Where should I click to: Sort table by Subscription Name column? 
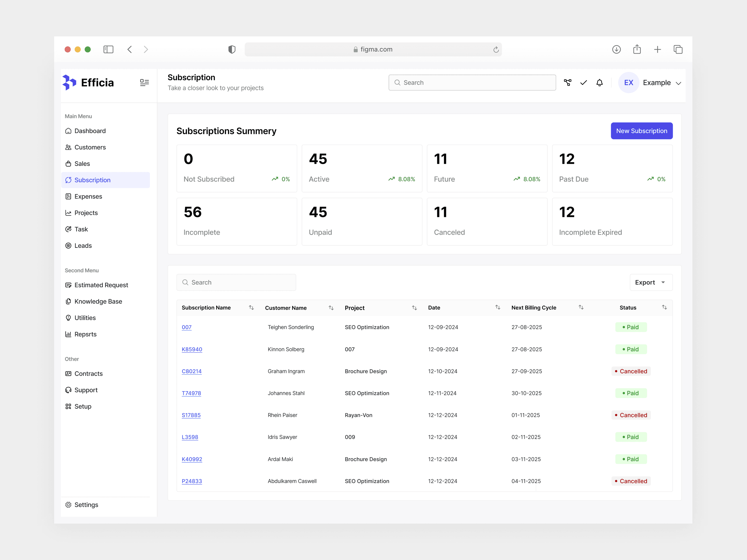pyautogui.click(x=251, y=308)
